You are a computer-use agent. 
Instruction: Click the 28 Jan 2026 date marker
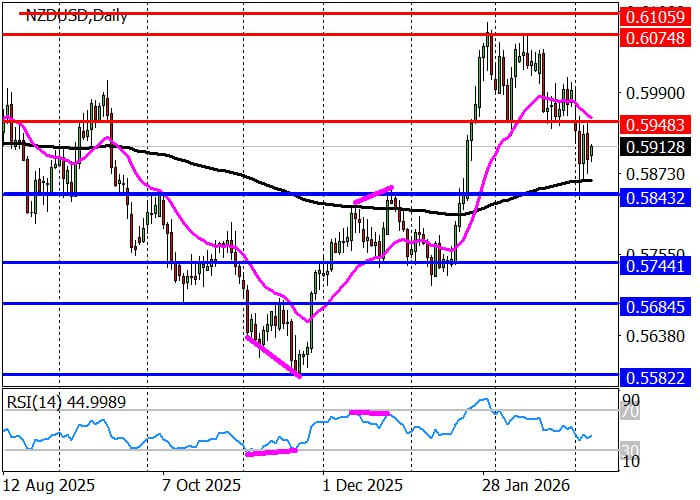(x=528, y=485)
